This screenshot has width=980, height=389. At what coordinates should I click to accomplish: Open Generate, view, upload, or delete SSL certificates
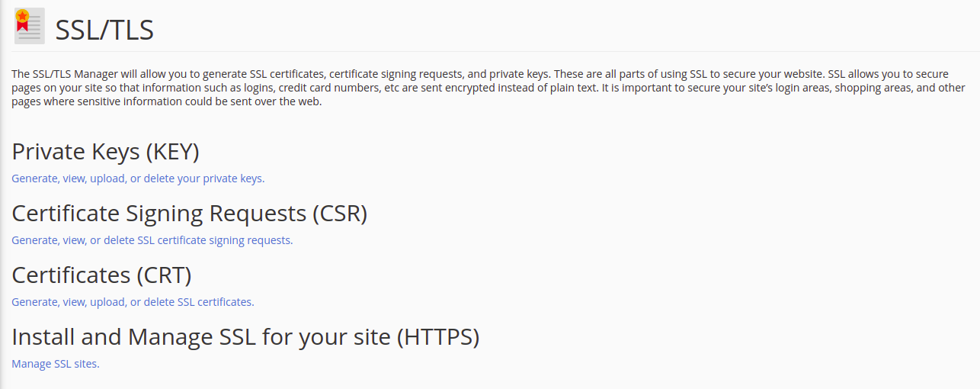tap(133, 302)
